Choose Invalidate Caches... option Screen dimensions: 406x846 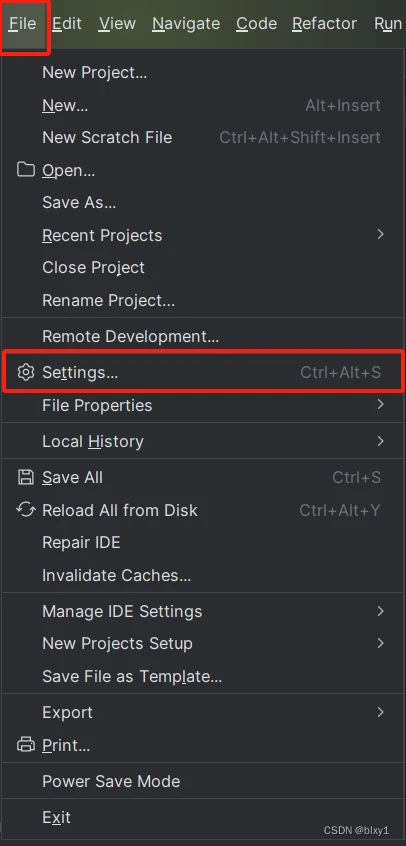pos(203,575)
